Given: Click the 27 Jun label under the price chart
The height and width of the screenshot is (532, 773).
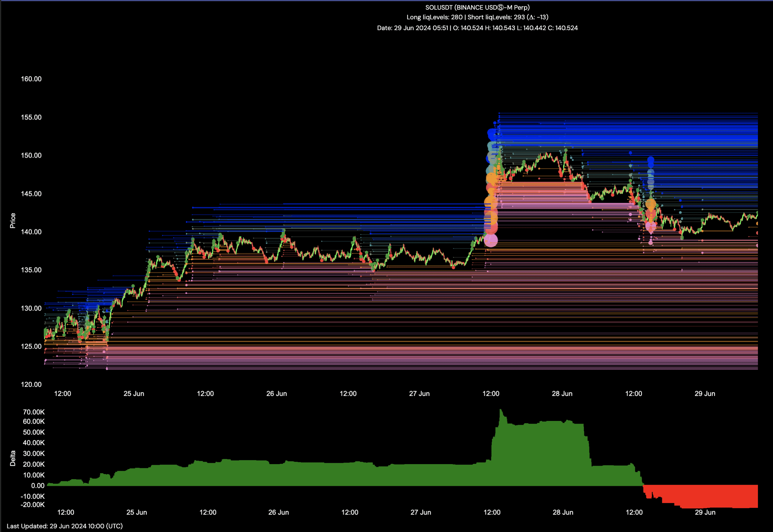Looking at the screenshot, I should click(419, 394).
